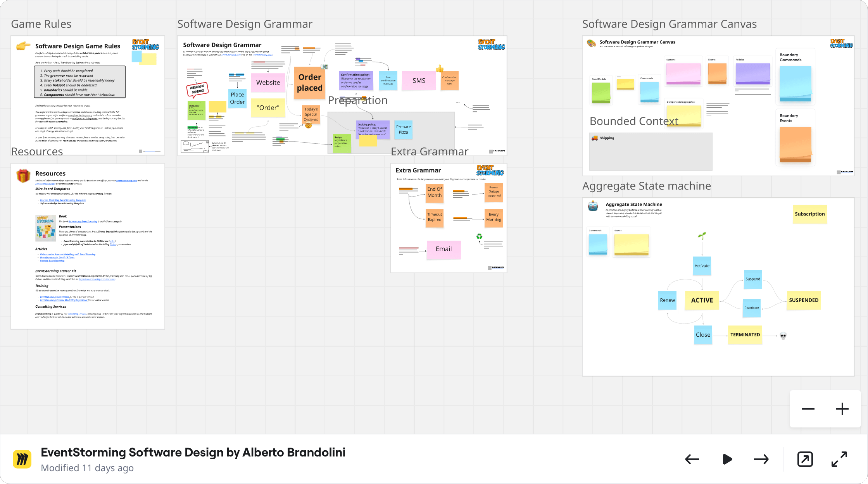Click the pink Systems sticky note swatch
The image size is (868, 484).
pos(683,74)
